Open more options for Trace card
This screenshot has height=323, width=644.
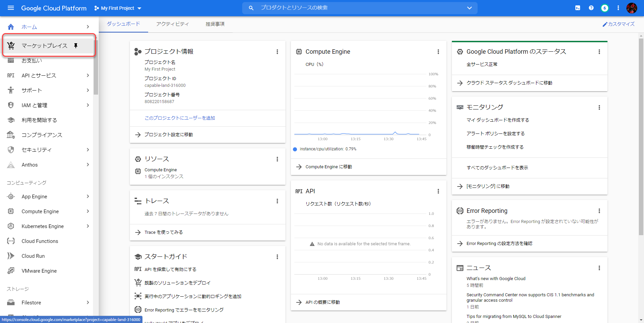(277, 201)
